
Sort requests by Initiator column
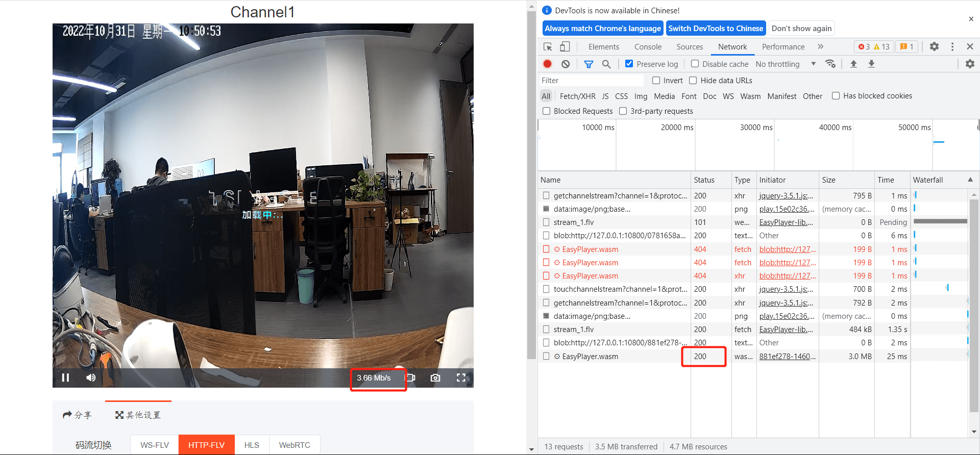pyautogui.click(x=788, y=180)
